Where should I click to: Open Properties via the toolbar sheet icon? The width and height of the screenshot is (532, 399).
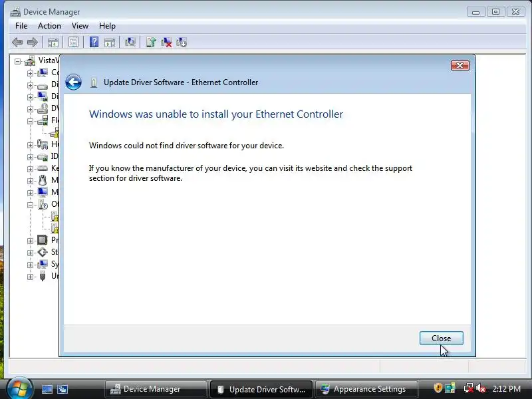[x=73, y=43]
